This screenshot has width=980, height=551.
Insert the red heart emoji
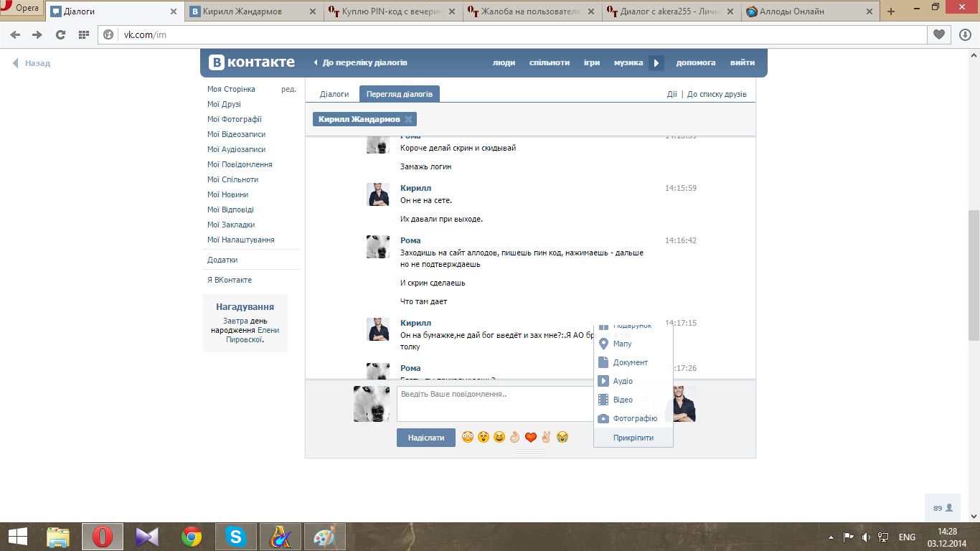click(x=531, y=437)
